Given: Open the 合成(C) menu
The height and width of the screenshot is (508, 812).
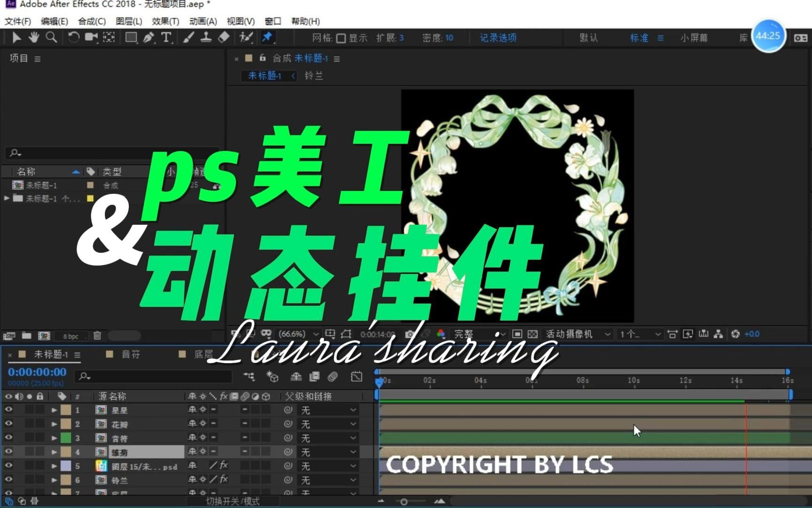Looking at the screenshot, I should 92,21.
